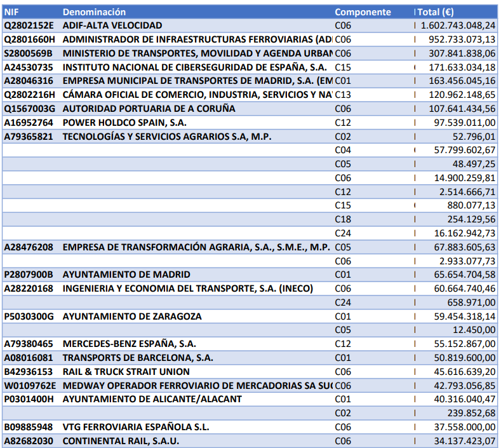Screen dimensions: 501x448
Task: Select VTG FERROVIARIA ESPAÑOLA S.L. cell
Action: pos(136,427)
